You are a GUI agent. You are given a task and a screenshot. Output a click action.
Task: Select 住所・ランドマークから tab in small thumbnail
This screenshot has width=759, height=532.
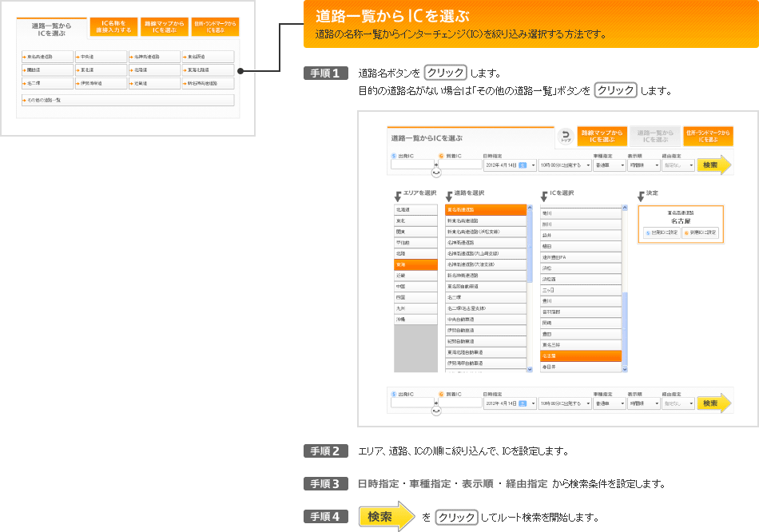point(216,26)
